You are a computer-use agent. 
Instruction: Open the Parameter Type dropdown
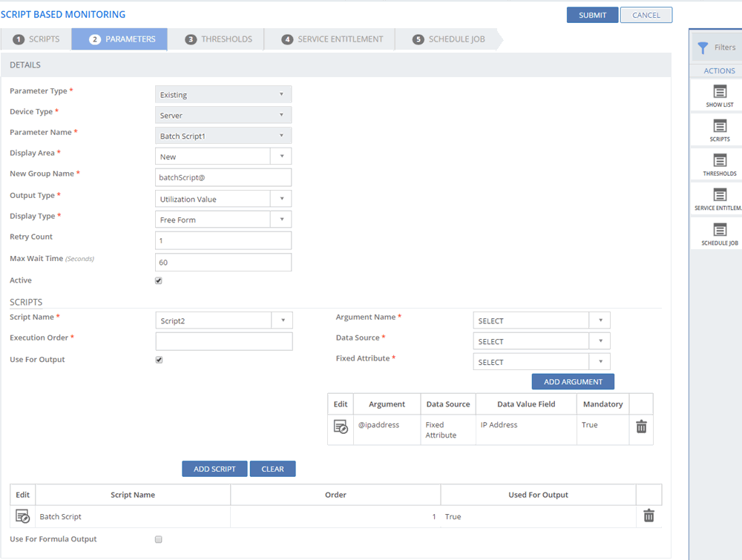(x=223, y=94)
